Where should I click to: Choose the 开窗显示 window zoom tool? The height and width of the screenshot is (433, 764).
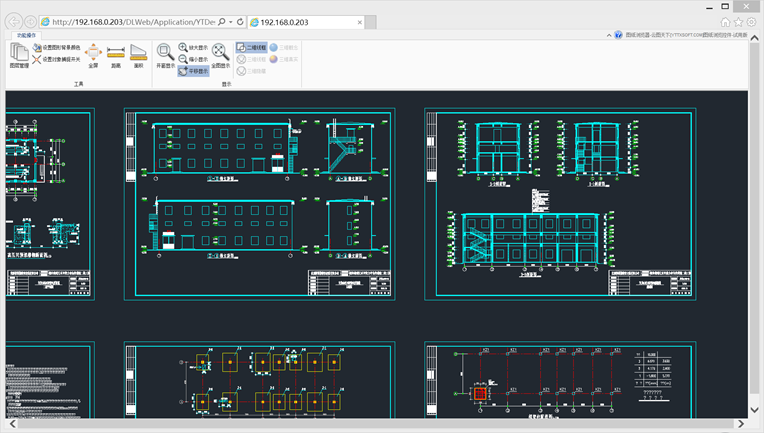(165, 54)
